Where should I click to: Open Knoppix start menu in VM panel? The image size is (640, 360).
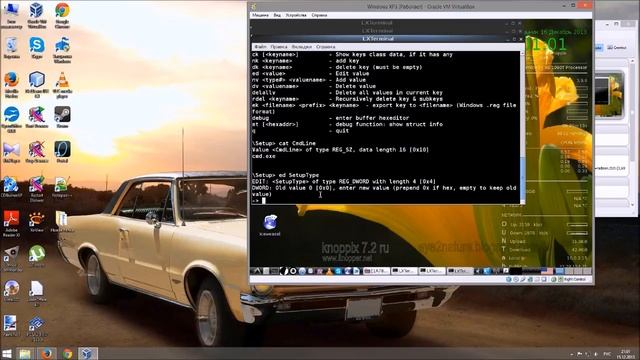coord(258,271)
